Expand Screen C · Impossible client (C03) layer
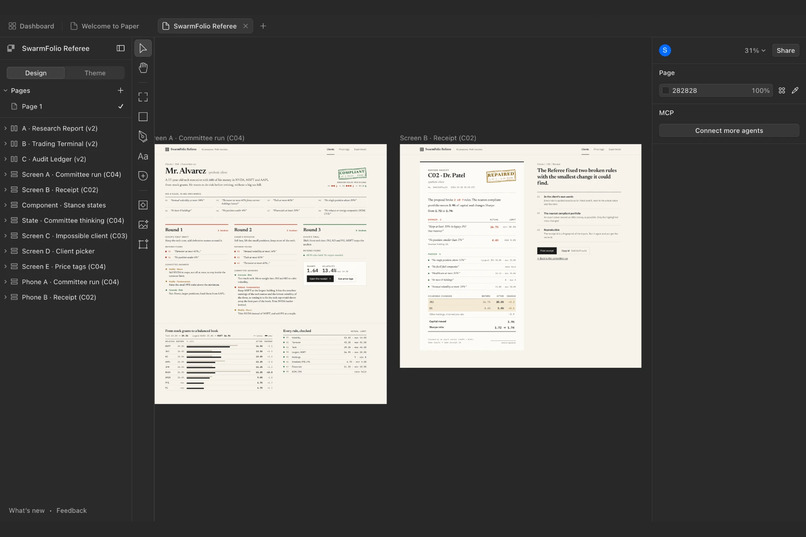The height and width of the screenshot is (537, 806). [x=6, y=236]
